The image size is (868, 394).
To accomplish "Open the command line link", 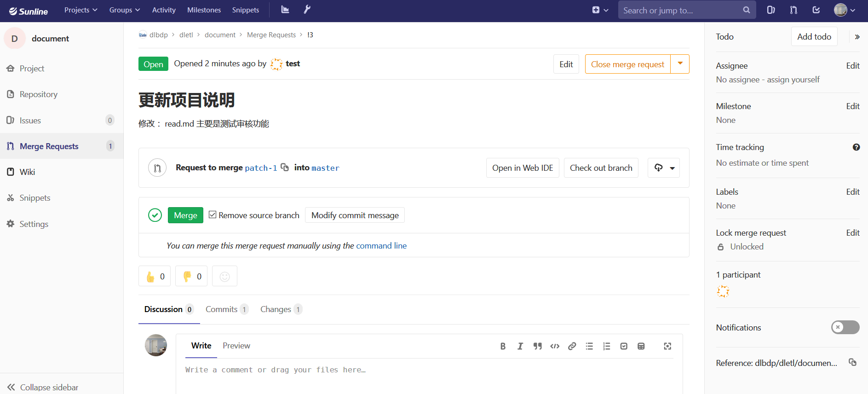I will coord(381,245).
